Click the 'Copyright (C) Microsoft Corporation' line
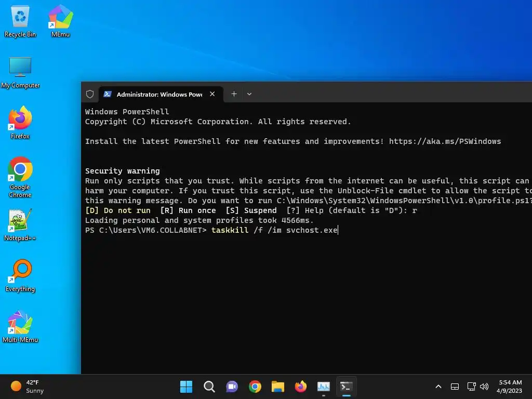Screen dimensions: 532x399 218,122
